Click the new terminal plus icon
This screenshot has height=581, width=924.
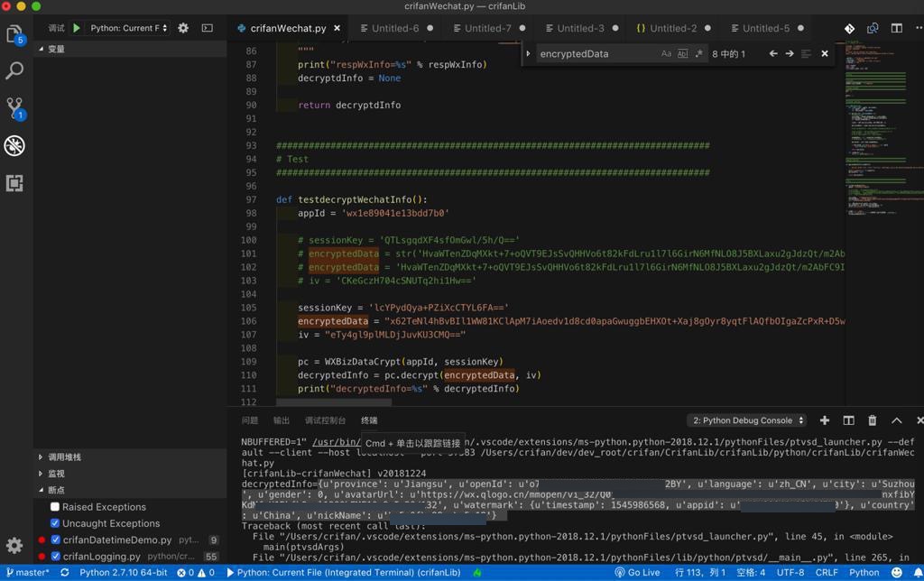click(825, 420)
